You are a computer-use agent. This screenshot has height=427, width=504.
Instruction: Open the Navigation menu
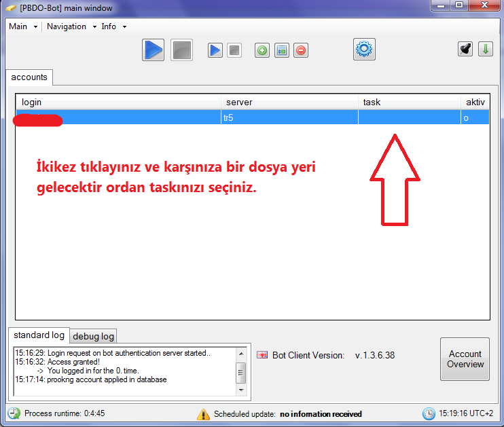click(67, 26)
